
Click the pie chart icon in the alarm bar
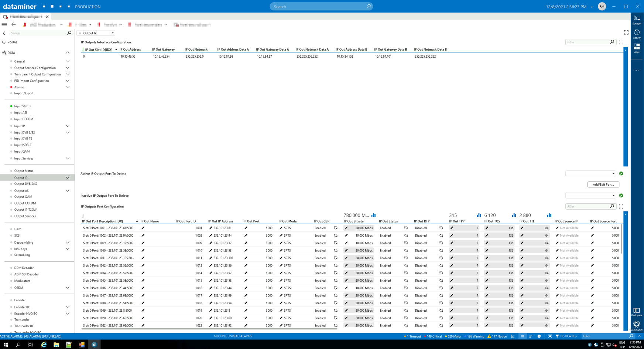click(x=539, y=336)
